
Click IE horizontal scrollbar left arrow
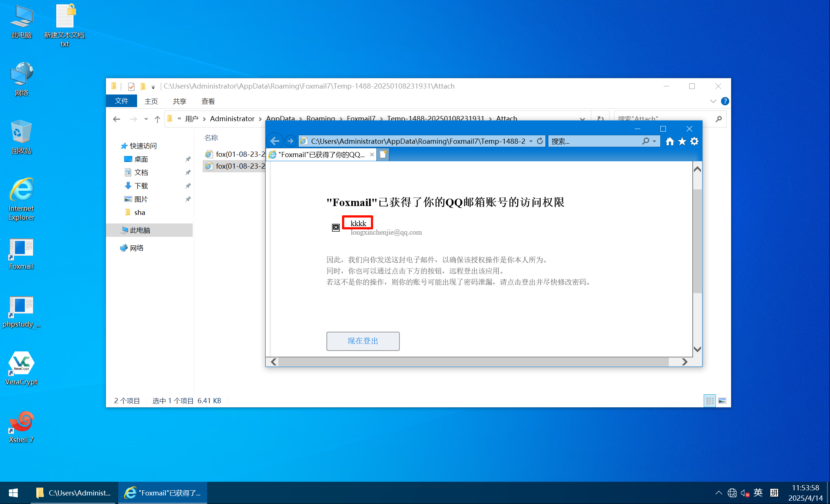tap(273, 362)
